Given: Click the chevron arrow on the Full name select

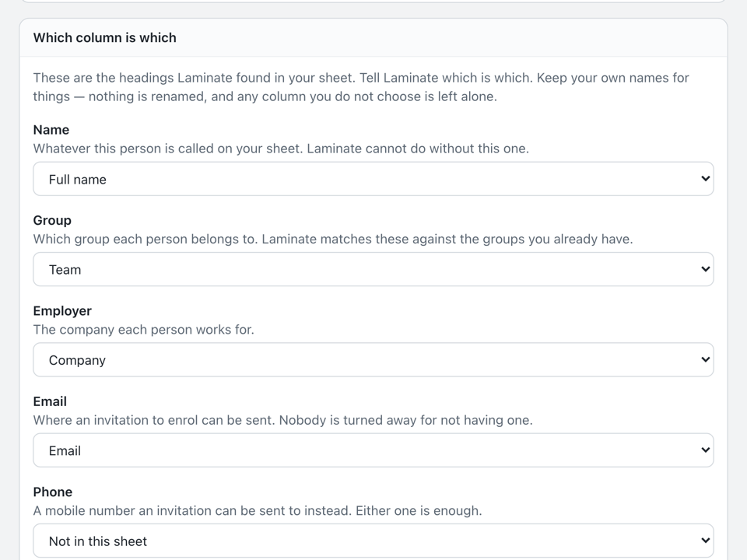Looking at the screenshot, I should [x=706, y=179].
